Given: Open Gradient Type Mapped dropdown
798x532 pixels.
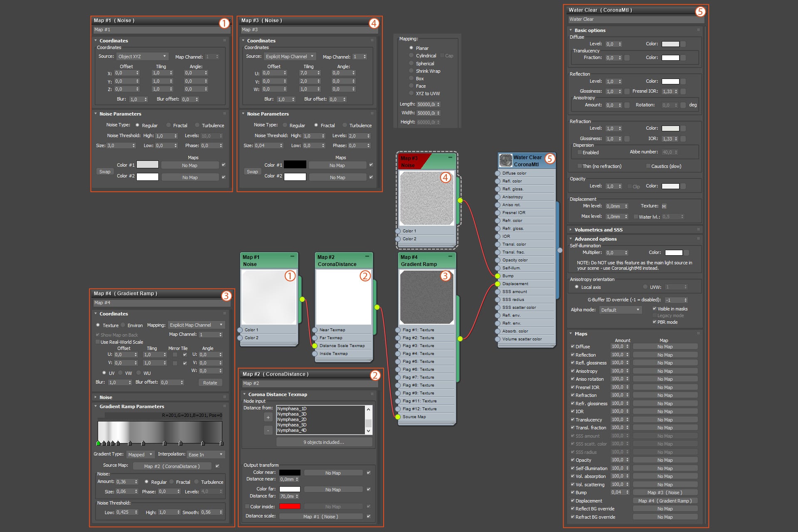Looking at the screenshot, I should click(x=140, y=455).
